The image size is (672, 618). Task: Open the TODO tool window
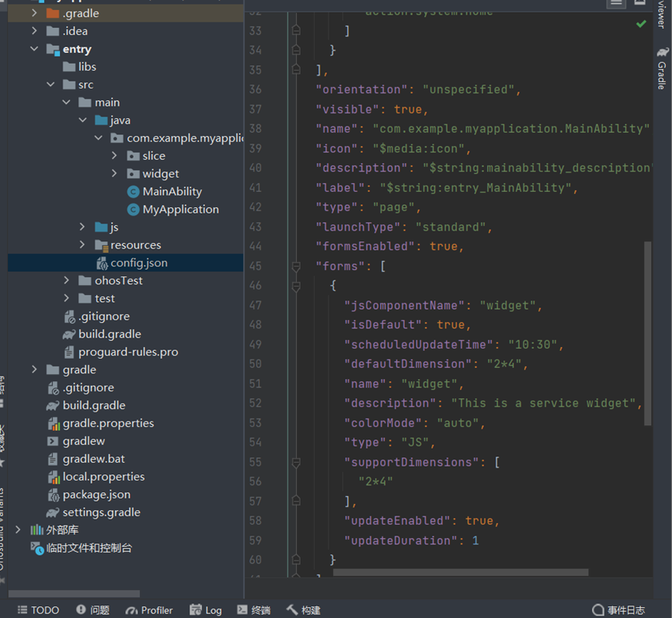38,610
